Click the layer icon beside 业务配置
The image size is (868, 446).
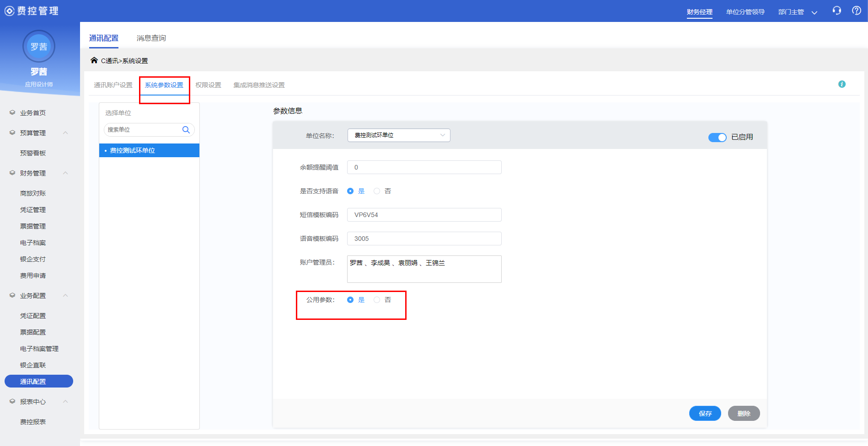click(12, 295)
